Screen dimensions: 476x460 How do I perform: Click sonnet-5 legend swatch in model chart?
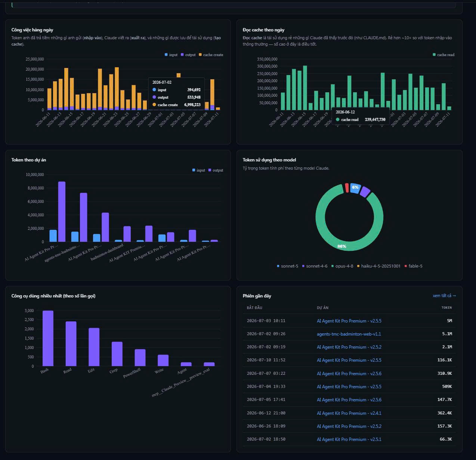(x=278, y=266)
